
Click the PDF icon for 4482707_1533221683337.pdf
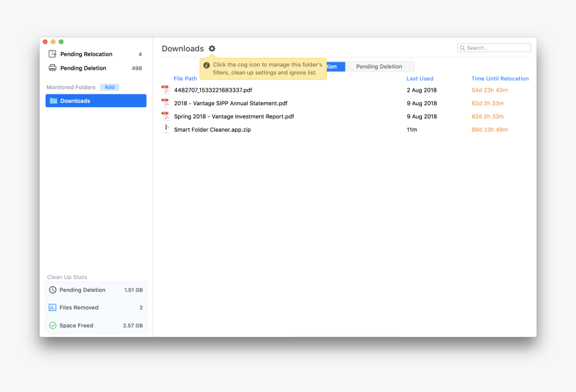pyautogui.click(x=165, y=90)
